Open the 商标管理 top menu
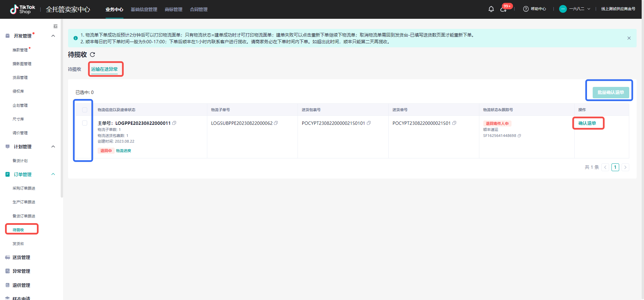This screenshot has width=644, height=300. tap(173, 9)
